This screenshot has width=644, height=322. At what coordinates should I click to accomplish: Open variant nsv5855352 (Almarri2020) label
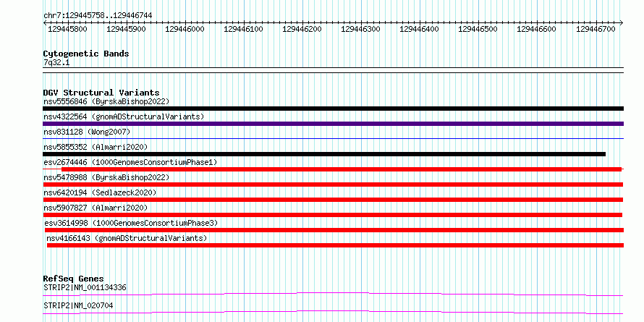point(96,147)
